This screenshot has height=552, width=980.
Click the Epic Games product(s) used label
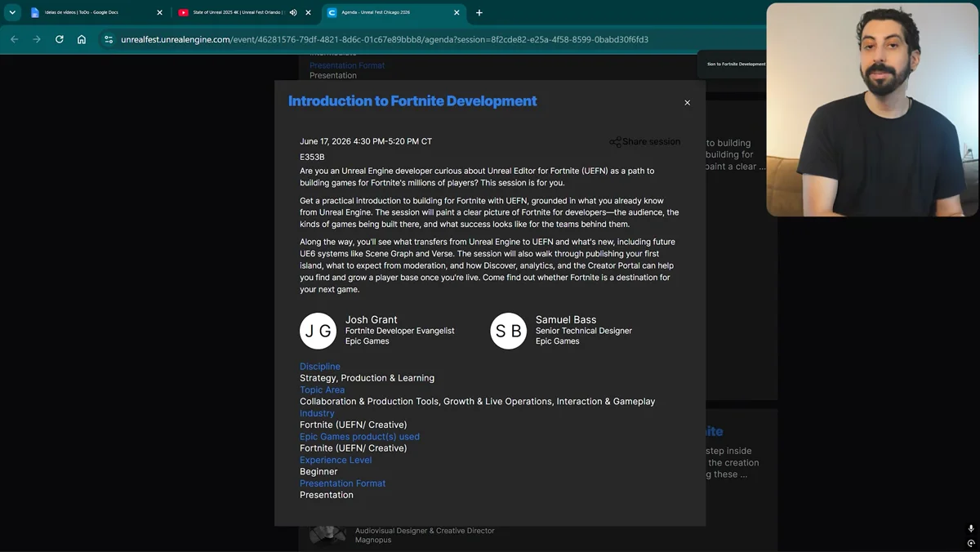pos(359,437)
